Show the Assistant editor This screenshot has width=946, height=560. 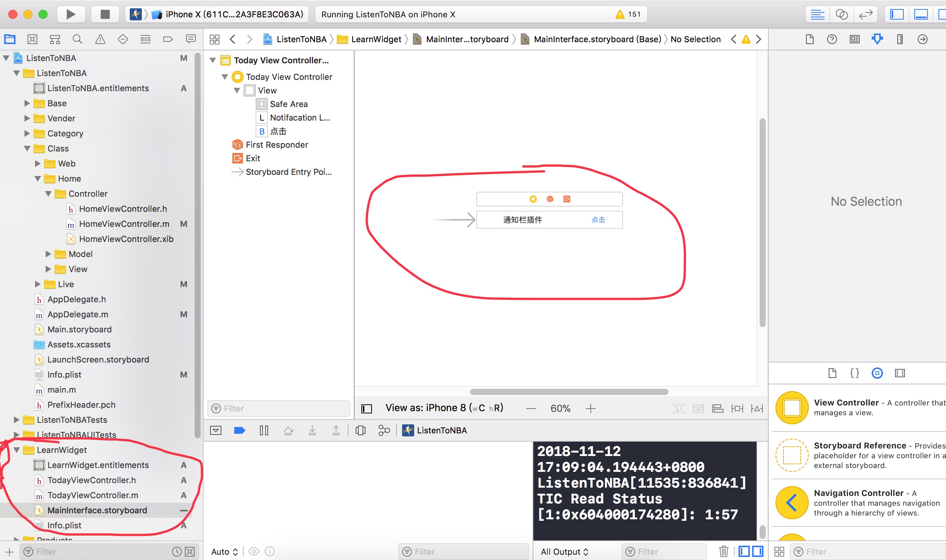pos(842,14)
